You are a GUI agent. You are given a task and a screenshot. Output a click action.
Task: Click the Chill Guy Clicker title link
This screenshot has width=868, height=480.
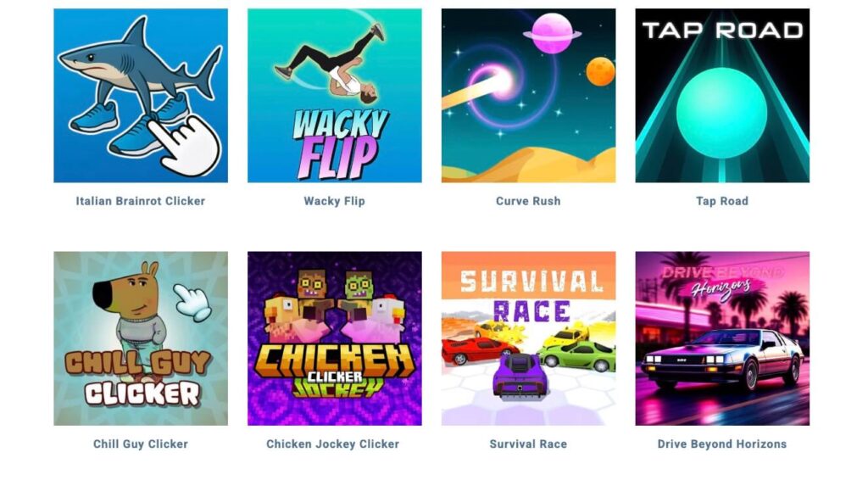(141, 444)
